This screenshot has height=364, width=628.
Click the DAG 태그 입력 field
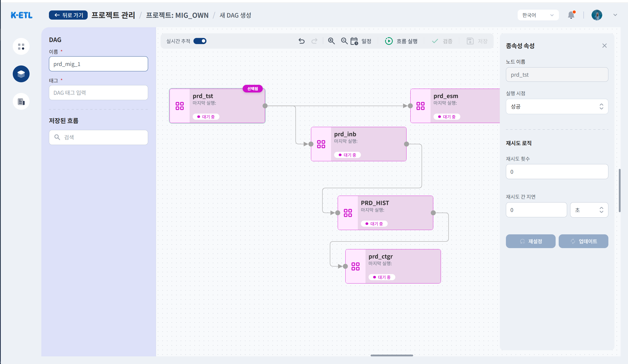(98, 93)
